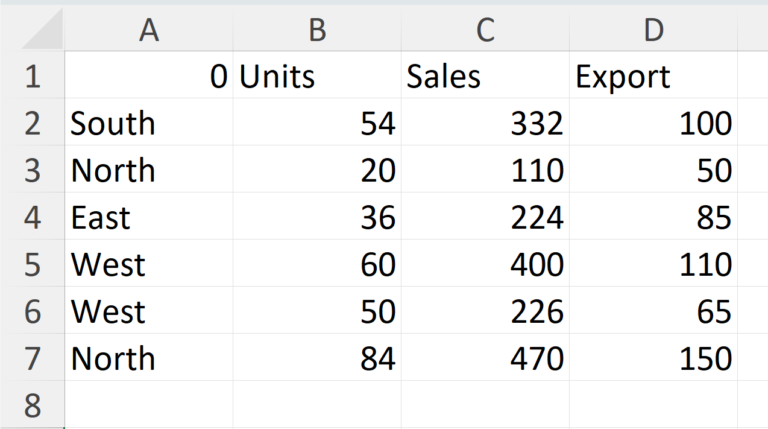Click cell with value 332

click(485, 124)
